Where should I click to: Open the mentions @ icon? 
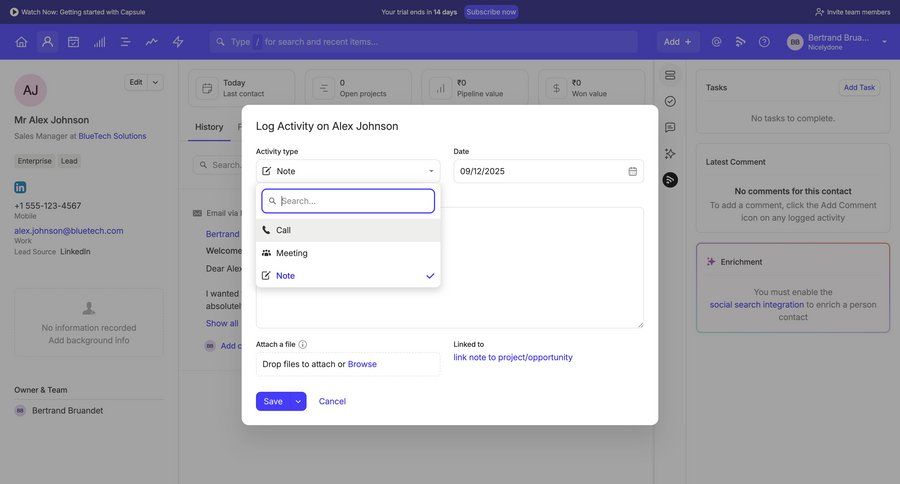[716, 42]
